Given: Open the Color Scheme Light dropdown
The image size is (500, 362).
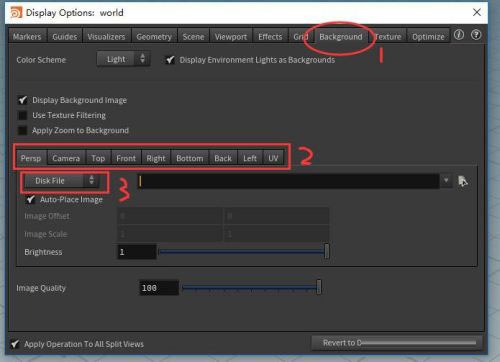Looking at the screenshot, I should [x=123, y=59].
